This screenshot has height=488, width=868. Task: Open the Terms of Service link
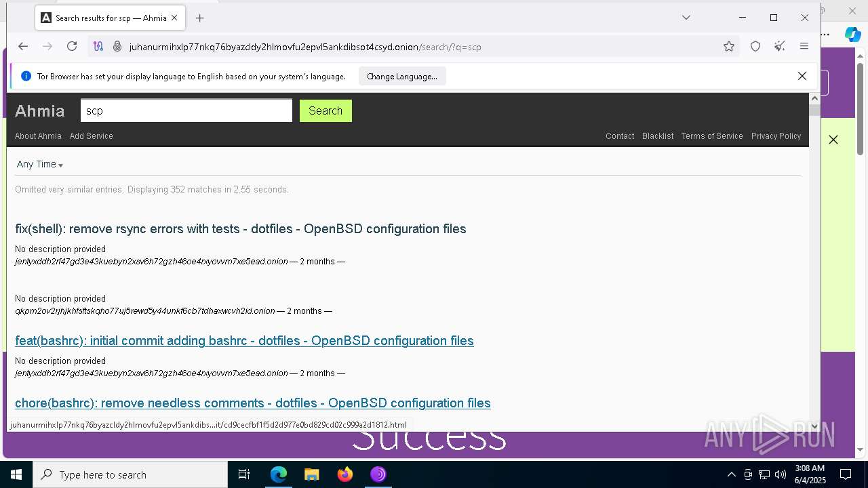click(x=712, y=136)
